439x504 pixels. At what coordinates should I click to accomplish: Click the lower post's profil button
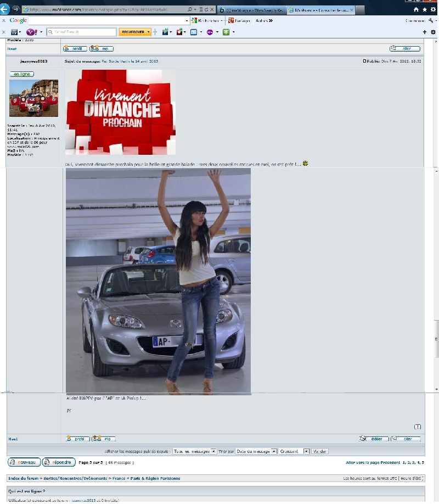coord(77,439)
